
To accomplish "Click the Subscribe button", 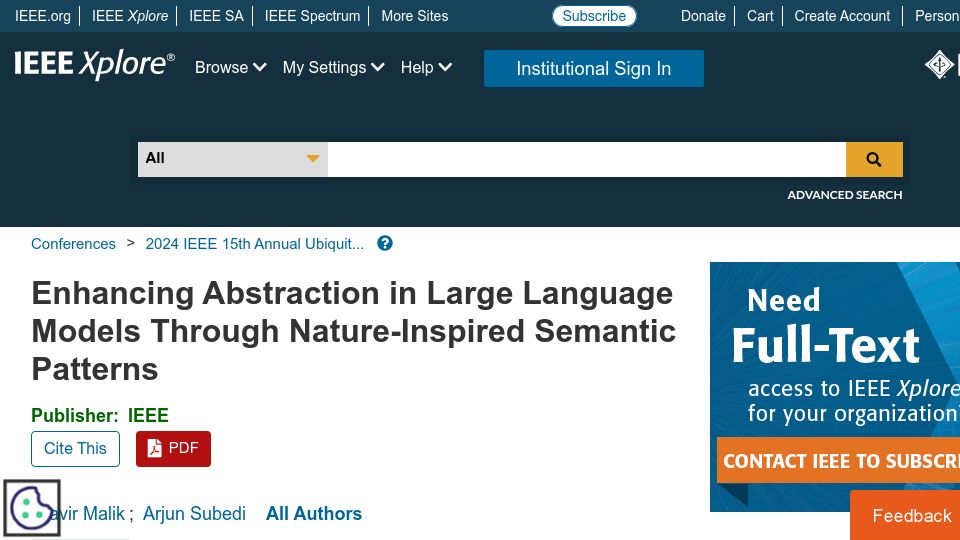I will tap(594, 16).
